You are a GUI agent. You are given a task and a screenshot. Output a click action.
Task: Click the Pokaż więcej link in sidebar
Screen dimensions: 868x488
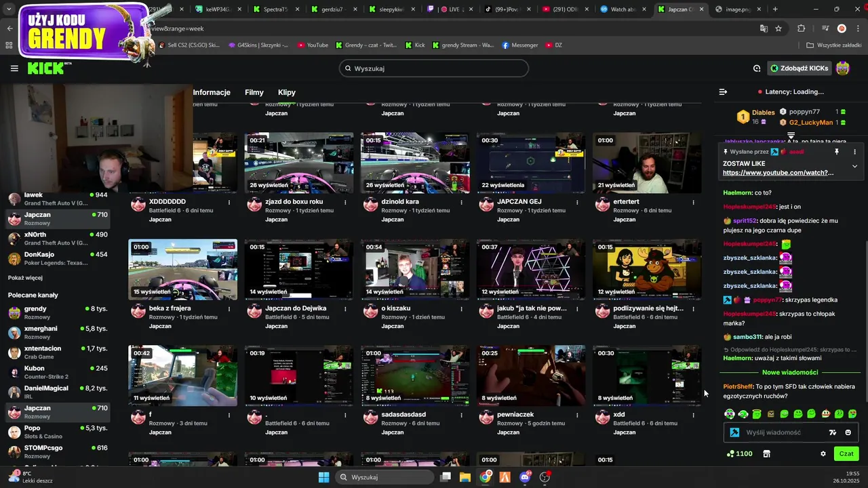point(25,278)
